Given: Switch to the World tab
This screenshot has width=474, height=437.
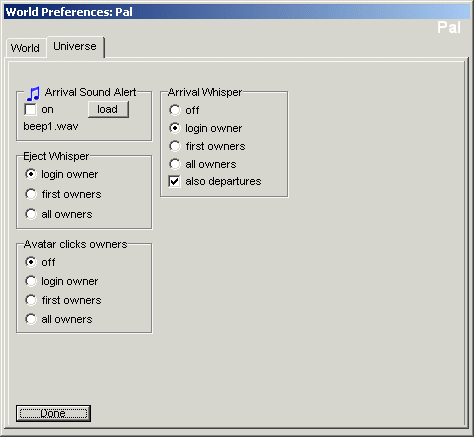Looking at the screenshot, I should tap(25, 48).
